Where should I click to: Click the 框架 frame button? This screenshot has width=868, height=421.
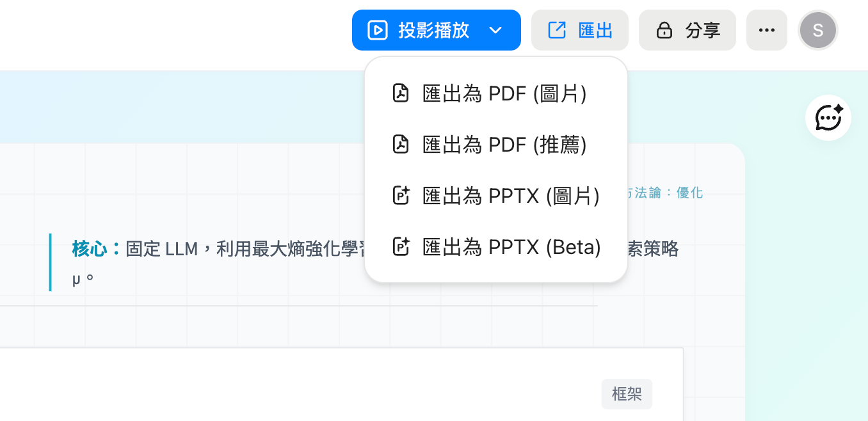click(627, 394)
